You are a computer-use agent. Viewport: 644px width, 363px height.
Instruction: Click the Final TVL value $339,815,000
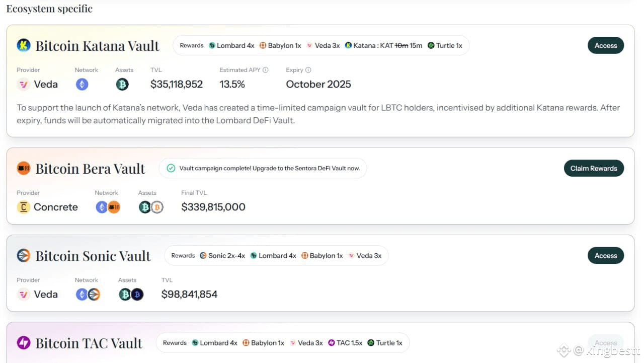pyautogui.click(x=213, y=207)
